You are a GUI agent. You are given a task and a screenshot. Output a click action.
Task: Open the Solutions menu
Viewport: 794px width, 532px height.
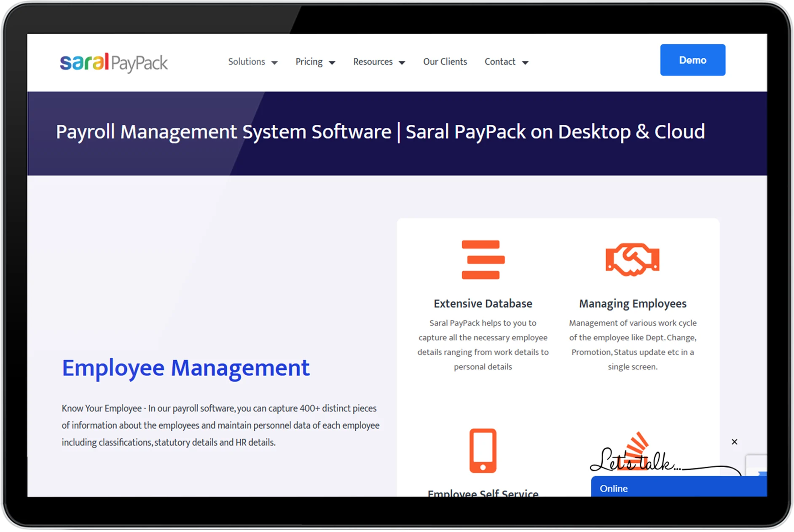point(247,61)
